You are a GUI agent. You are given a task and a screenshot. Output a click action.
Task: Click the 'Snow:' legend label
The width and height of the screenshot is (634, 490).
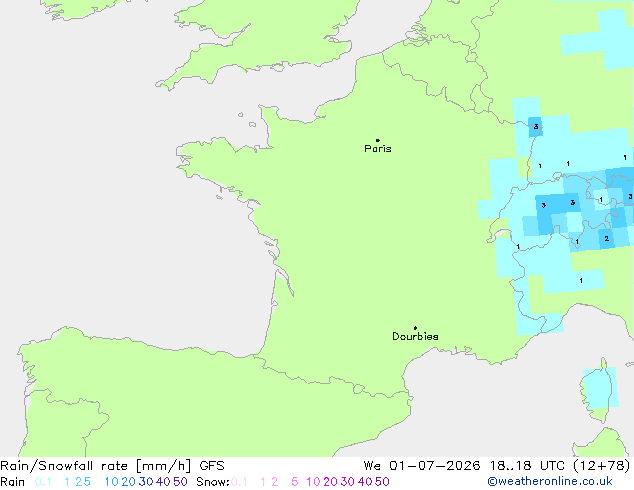click(x=213, y=482)
